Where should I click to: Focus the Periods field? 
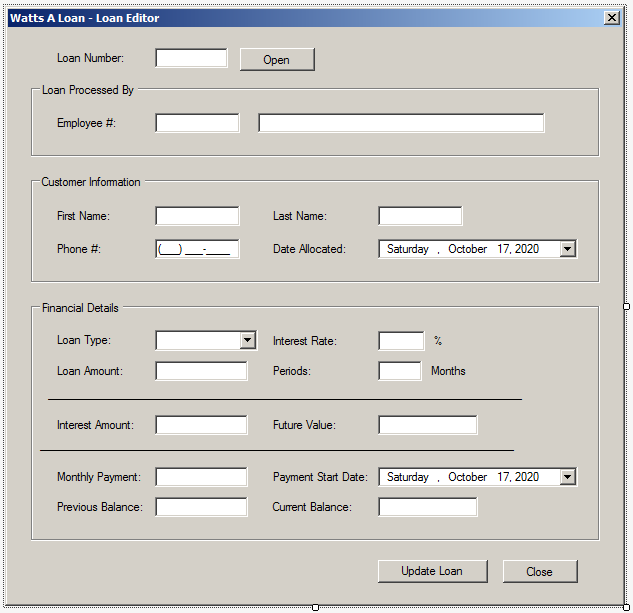point(400,371)
